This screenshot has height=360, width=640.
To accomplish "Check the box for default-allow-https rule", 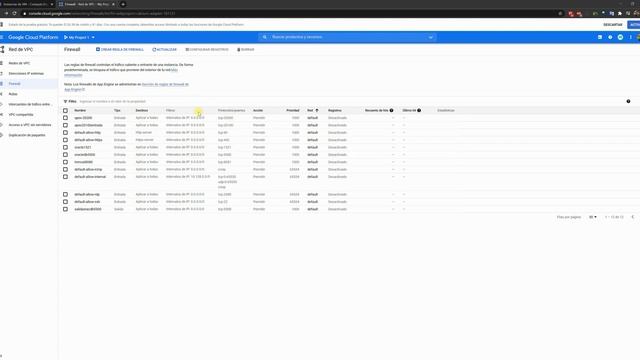I will pos(65,140).
